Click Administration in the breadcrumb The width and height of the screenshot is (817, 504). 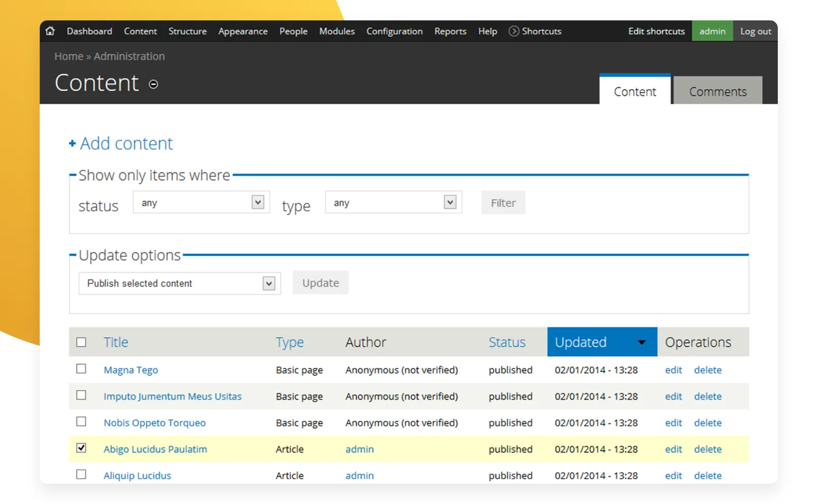(x=129, y=57)
